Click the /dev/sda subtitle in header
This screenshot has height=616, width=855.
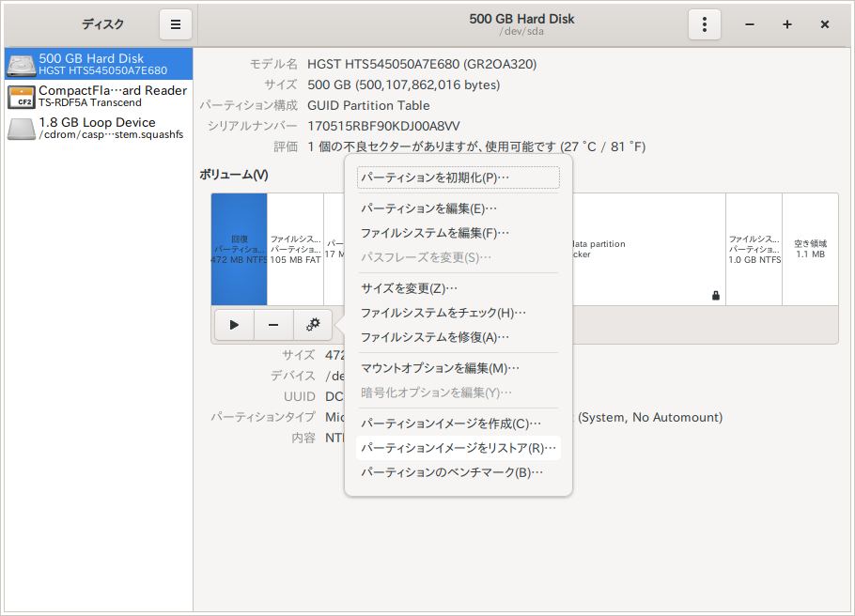pos(521,32)
